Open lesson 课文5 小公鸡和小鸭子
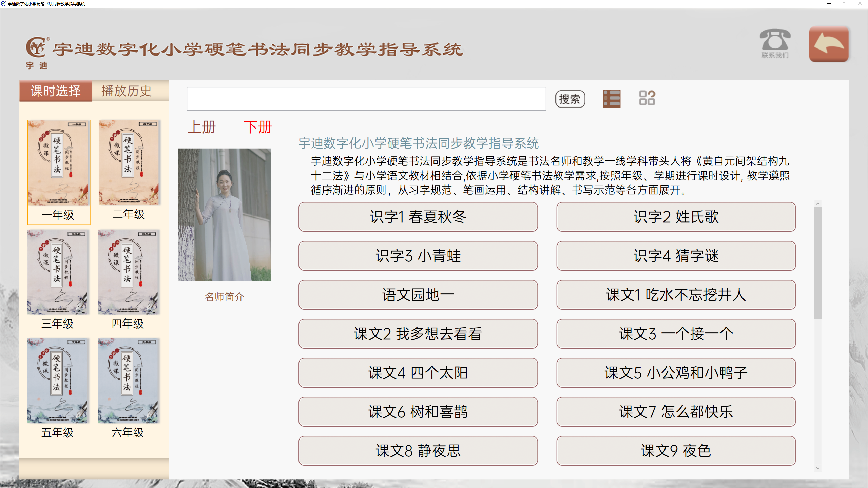The height and width of the screenshot is (488, 868). tap(676, 373)
